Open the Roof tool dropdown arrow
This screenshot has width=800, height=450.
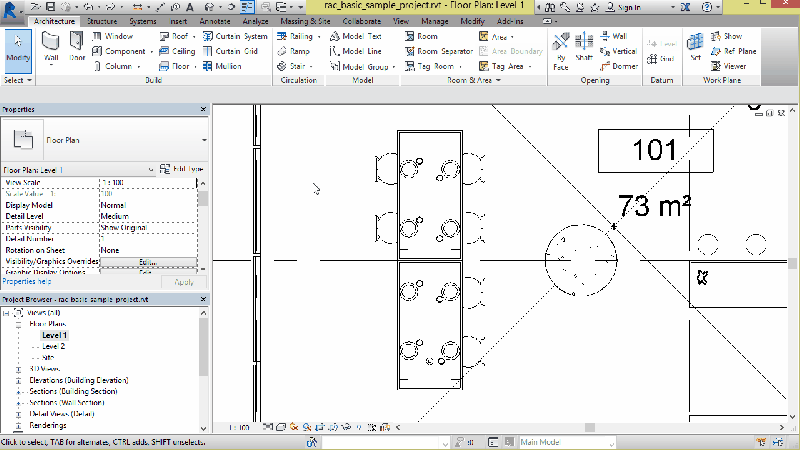point(194,37)
